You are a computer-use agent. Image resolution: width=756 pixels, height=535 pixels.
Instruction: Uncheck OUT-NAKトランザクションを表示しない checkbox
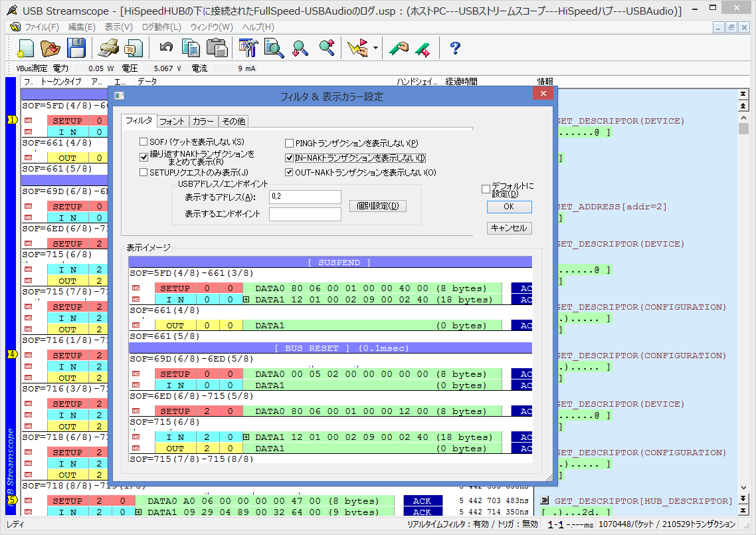click(x=289, y=172)
